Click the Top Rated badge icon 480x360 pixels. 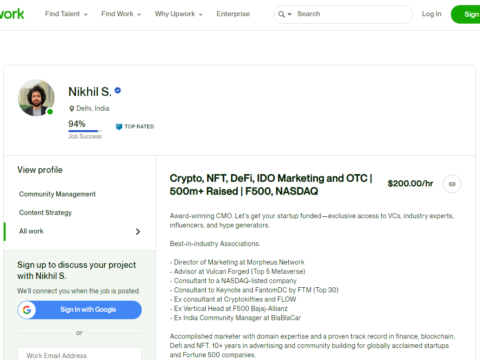(x=119, y=127)
